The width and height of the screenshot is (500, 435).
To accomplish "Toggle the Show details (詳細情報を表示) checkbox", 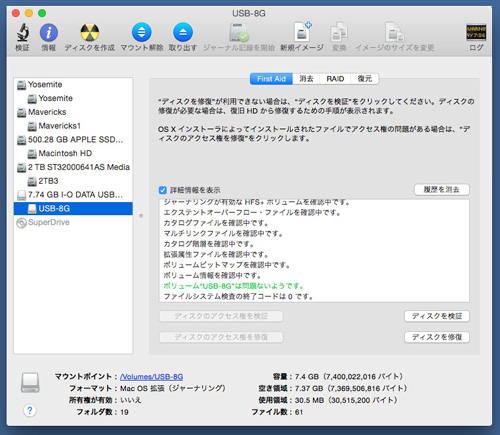I will pyautogui.click(x=163, y=190).
